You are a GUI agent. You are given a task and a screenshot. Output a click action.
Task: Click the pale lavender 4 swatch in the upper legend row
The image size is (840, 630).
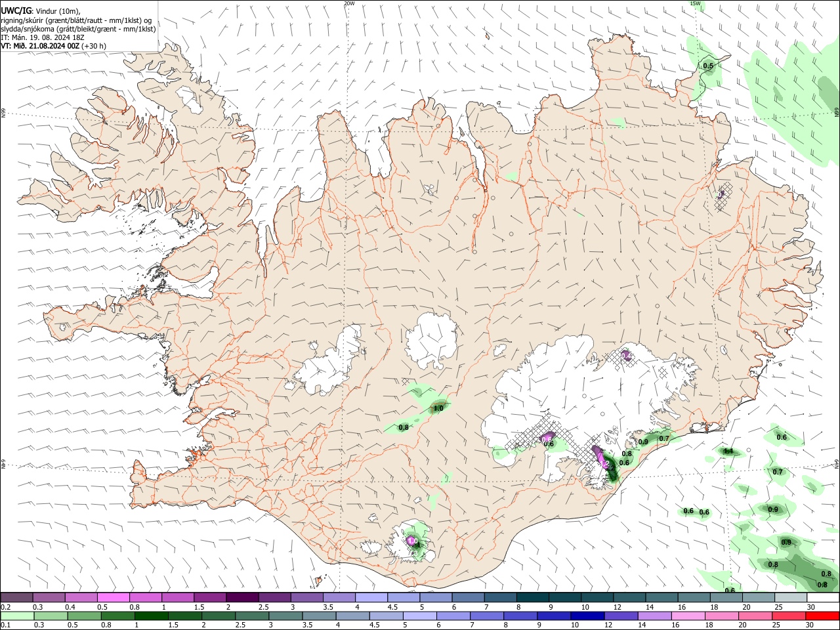371,598
